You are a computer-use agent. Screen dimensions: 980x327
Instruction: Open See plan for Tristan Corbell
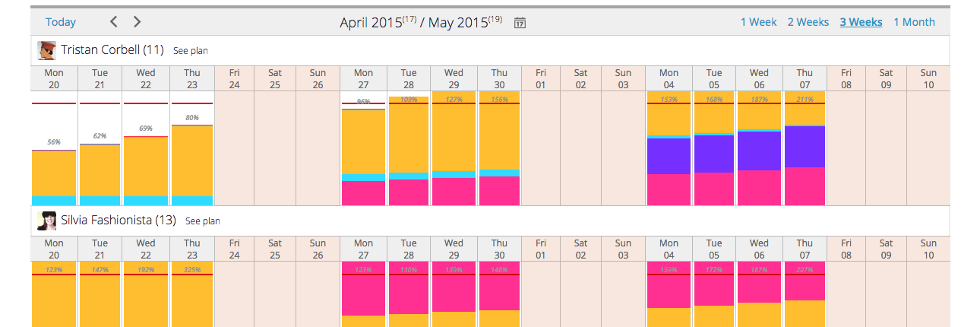click(190, 51)
